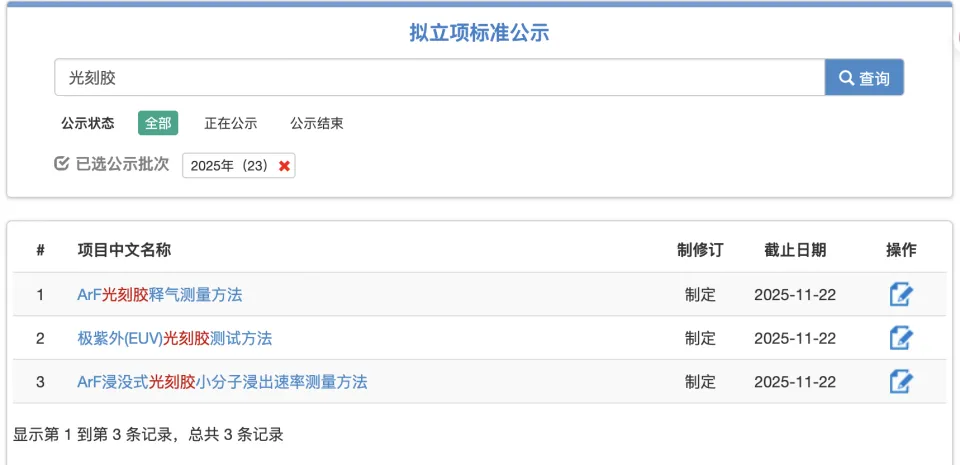Click edit icon for ArF光刻胶释气测量方法 row
The width and height of the screenshot is (960, 465).
pyautogui.click(x=901, y=295)
